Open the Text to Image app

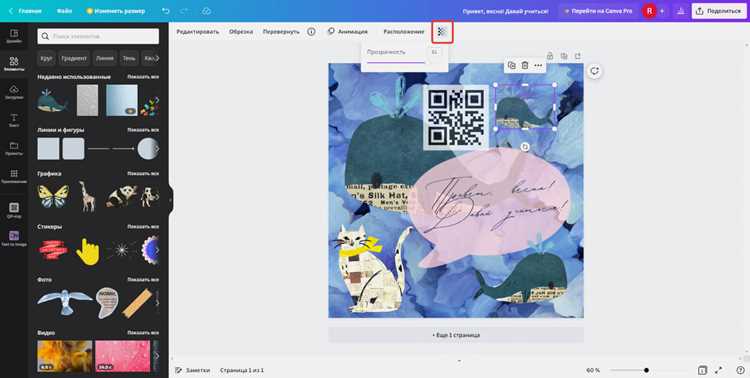pyautogui.click(x=14, y=238)
